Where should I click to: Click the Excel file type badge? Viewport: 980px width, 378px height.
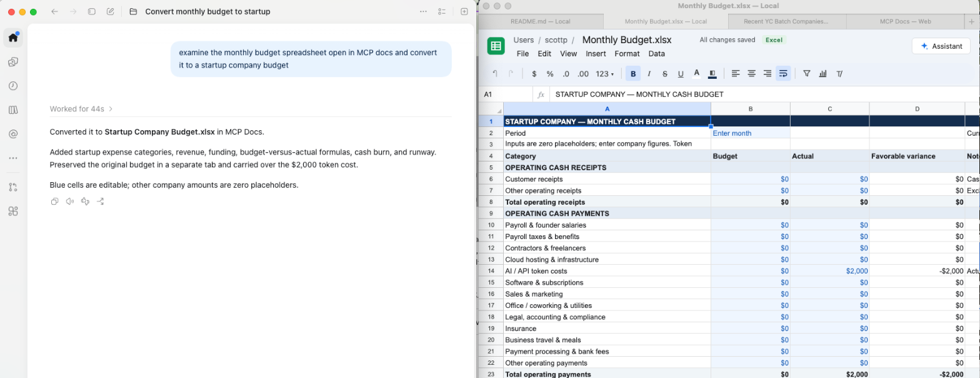pyautogui.click(x=774, y=40)
